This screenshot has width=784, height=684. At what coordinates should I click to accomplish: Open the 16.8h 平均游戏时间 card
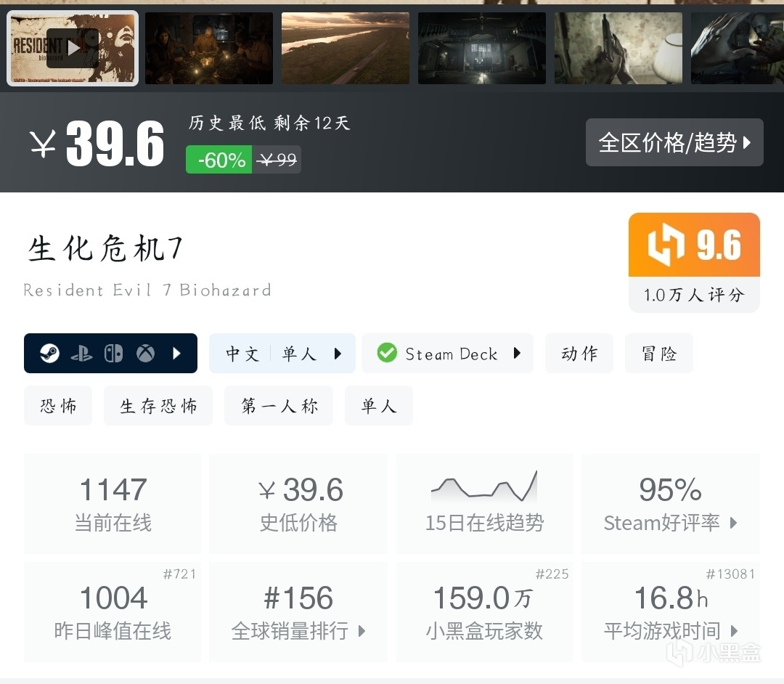(671, 612)
